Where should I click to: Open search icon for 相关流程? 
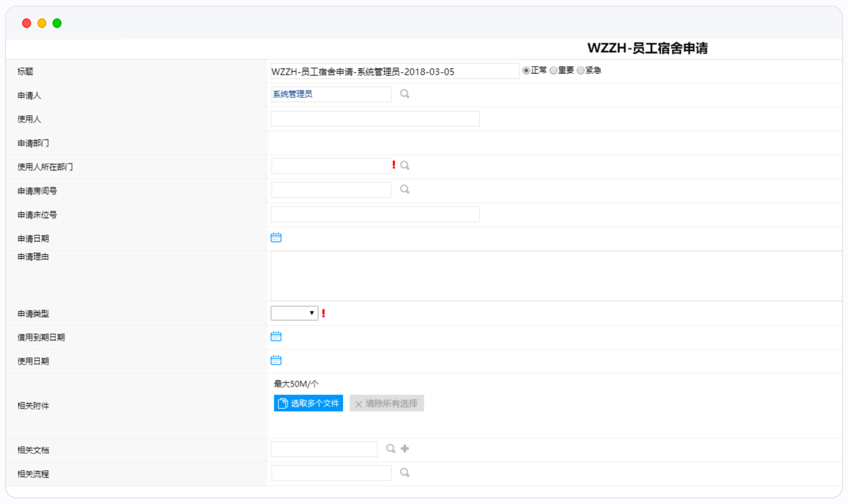point(404,473)
